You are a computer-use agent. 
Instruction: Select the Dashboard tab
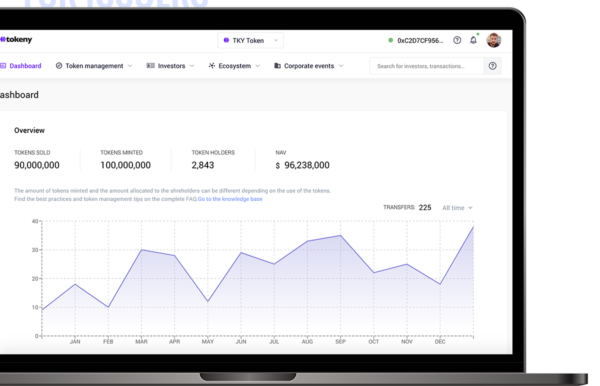[21, 66]
